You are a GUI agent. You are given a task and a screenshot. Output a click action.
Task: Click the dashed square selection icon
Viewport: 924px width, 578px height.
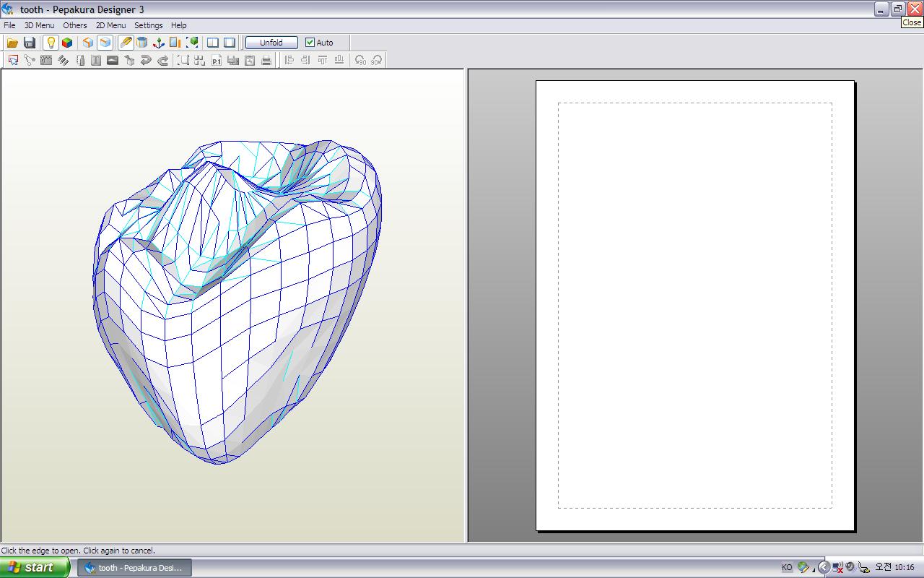tap(183, 60)
